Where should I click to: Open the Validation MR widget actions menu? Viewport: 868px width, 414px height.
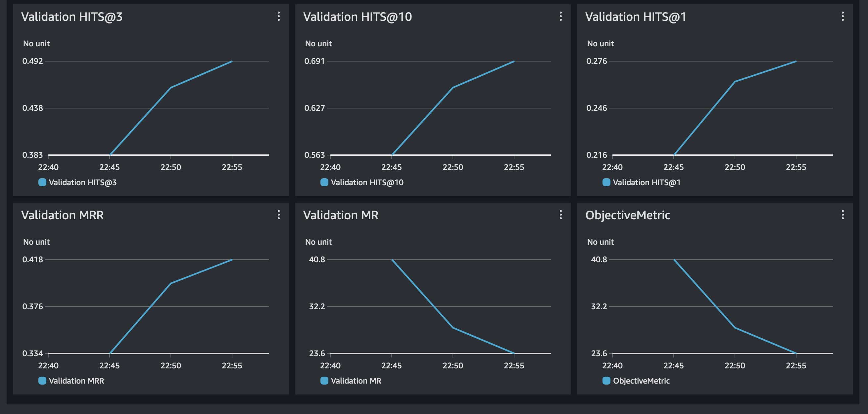561,215
